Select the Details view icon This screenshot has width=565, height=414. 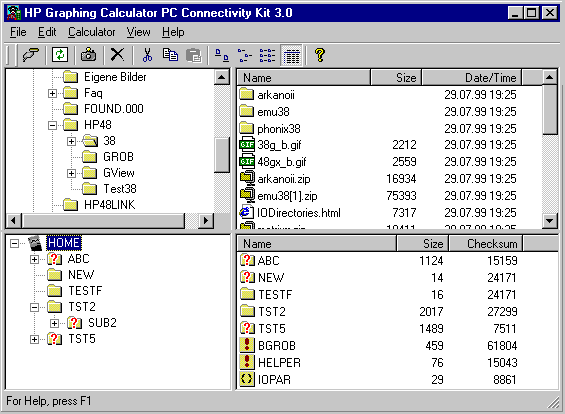pos(291,55)
